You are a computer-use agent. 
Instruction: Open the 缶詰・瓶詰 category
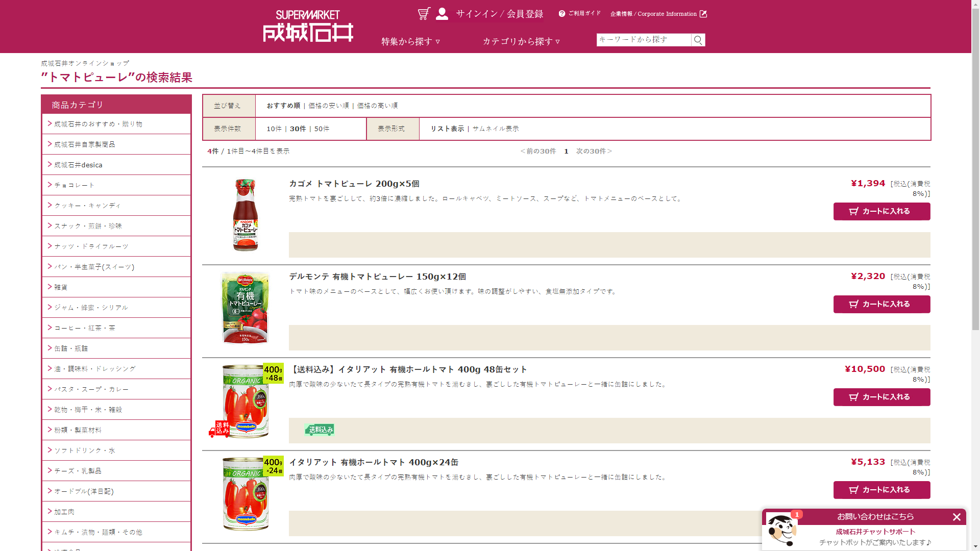tap(71, 348)
